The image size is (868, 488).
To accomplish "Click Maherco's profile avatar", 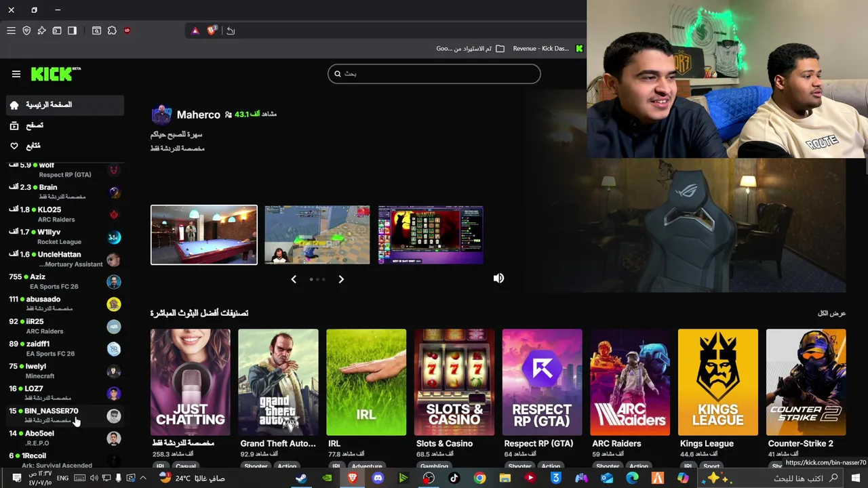I will [x=161, y=115].
